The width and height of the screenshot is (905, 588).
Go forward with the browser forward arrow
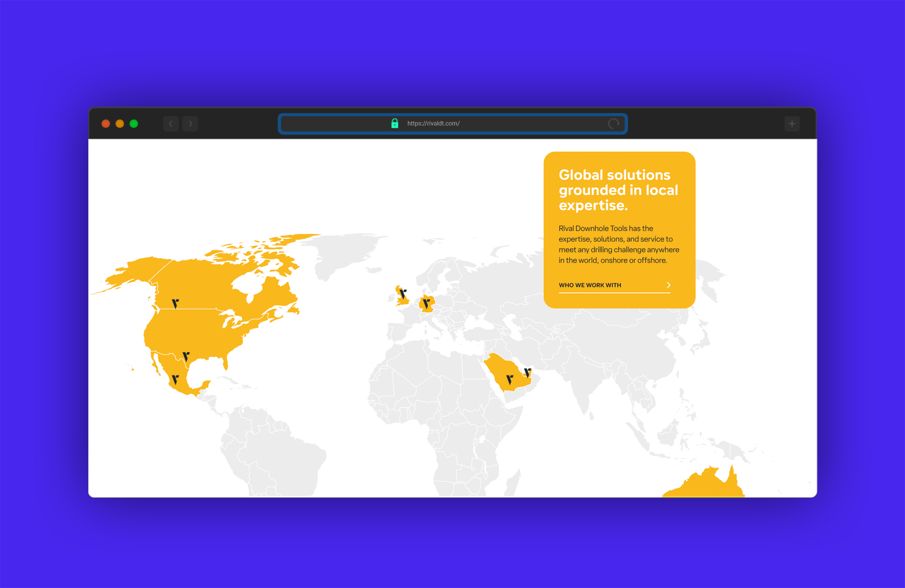[x=190, y=124]
